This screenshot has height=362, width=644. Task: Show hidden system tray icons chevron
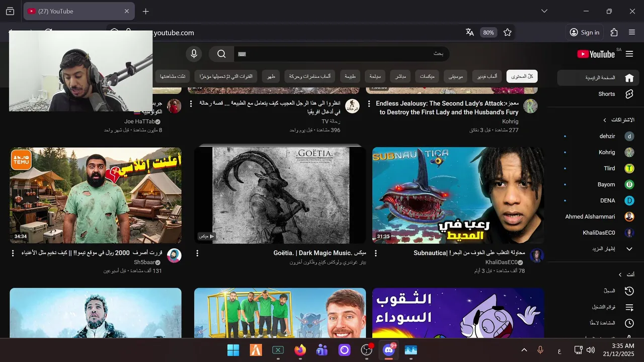point(524,350)
